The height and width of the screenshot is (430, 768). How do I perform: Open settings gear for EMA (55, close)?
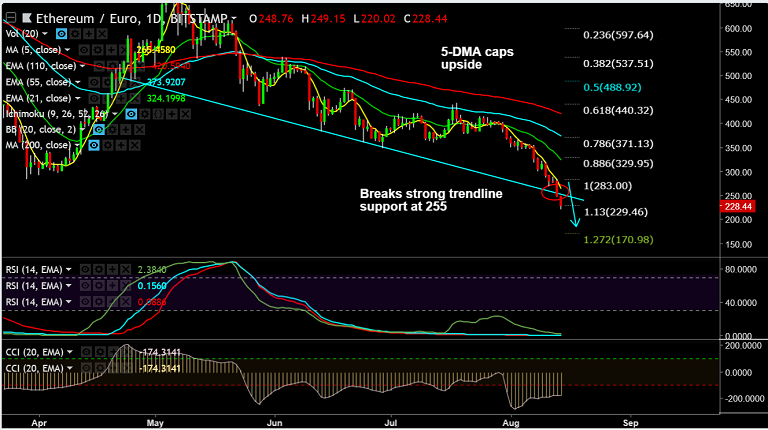click(108, 82)
